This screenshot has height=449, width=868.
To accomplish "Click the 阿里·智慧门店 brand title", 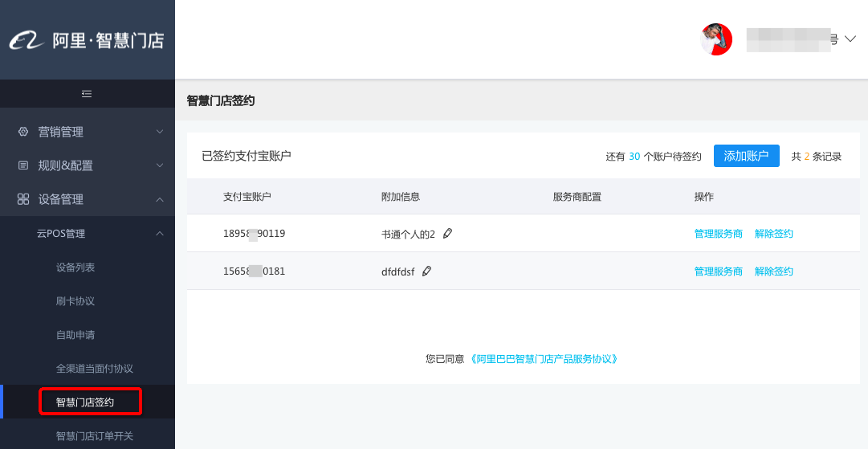I will (108, 40).
